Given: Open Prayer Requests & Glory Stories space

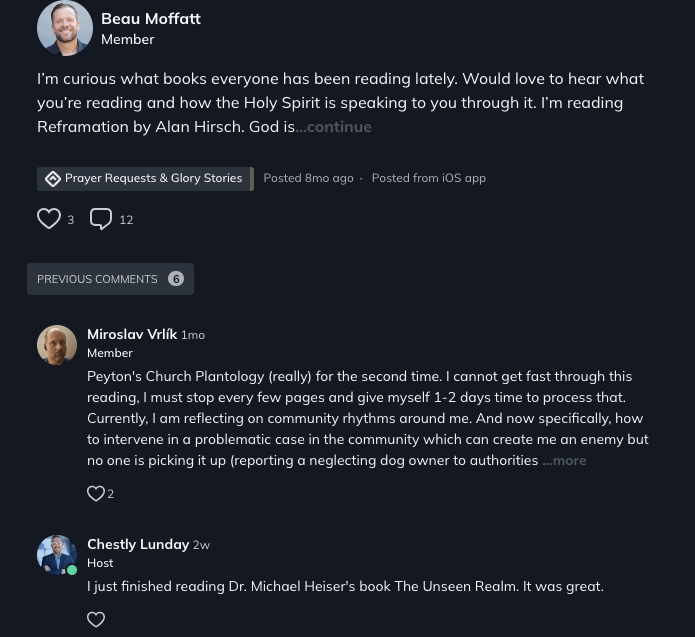Looking at the screenshot, I should tap(153, 178).
